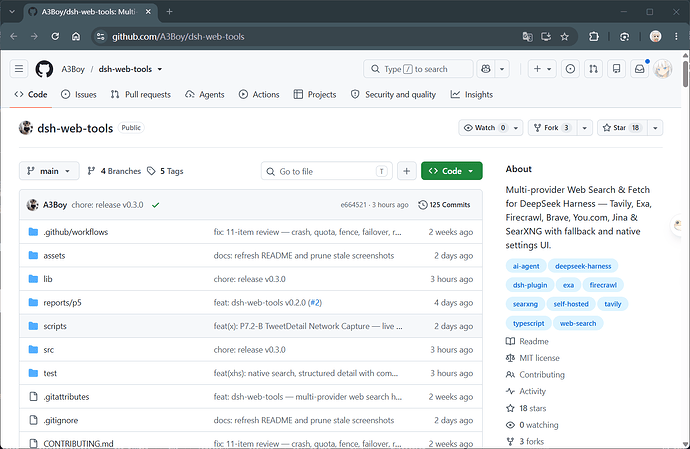Viewport: 690px width, 449px height.
Task: Open the Activity link
Action: pos(526,391)
